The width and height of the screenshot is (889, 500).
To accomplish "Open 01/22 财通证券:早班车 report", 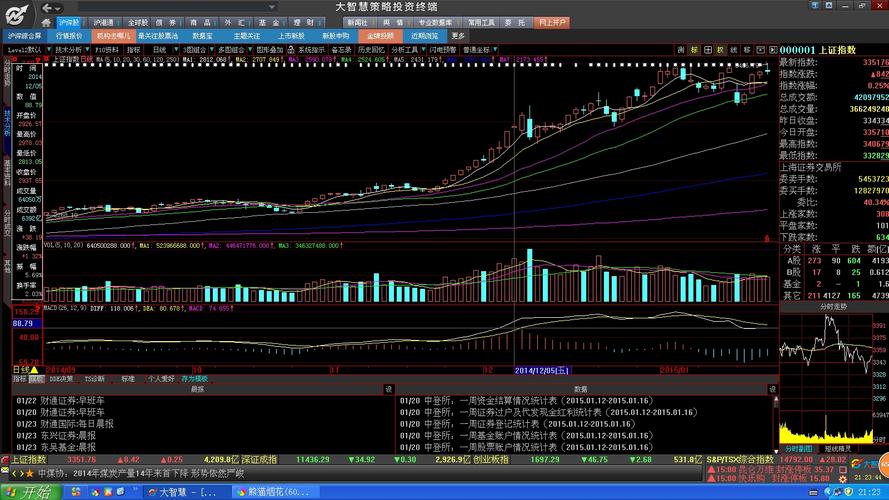I will click(60, 401).
